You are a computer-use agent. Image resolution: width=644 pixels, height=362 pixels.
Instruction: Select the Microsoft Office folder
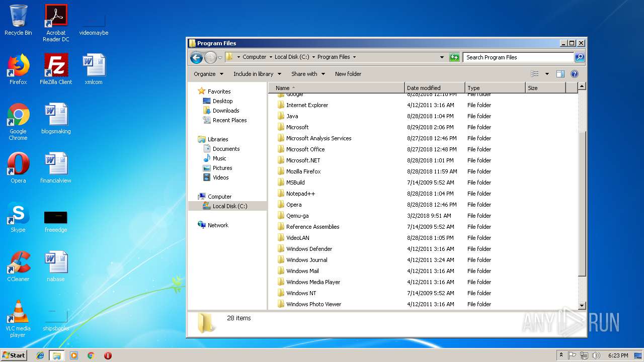coord(423,149)
